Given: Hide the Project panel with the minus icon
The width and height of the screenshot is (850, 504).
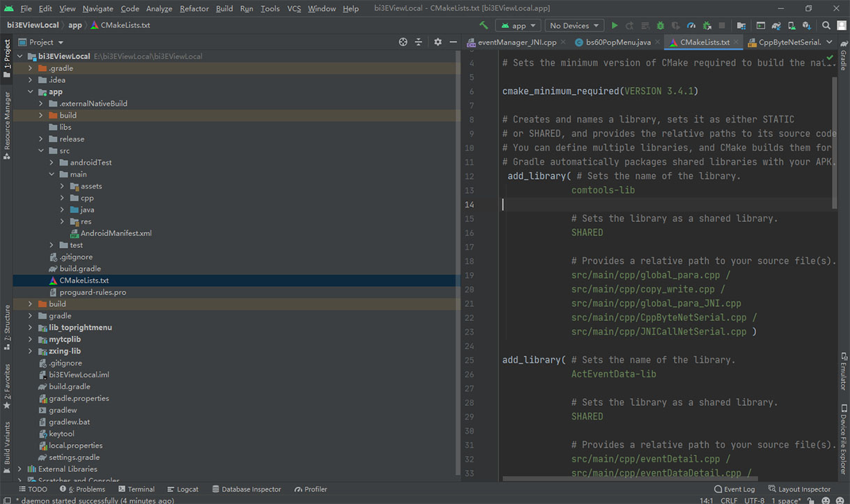Looking at the screenshot, I should point(452,42).
